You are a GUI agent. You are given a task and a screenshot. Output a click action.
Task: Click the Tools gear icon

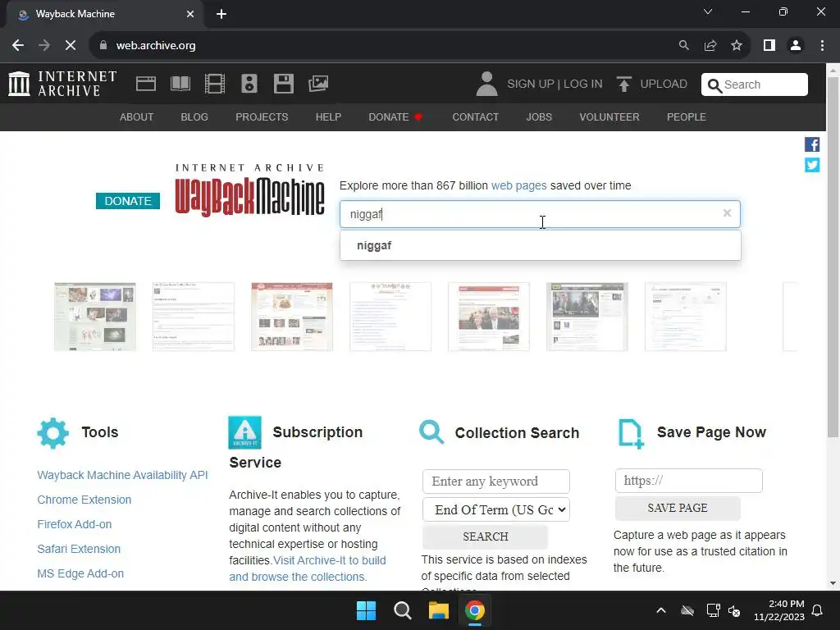(53, 433)
